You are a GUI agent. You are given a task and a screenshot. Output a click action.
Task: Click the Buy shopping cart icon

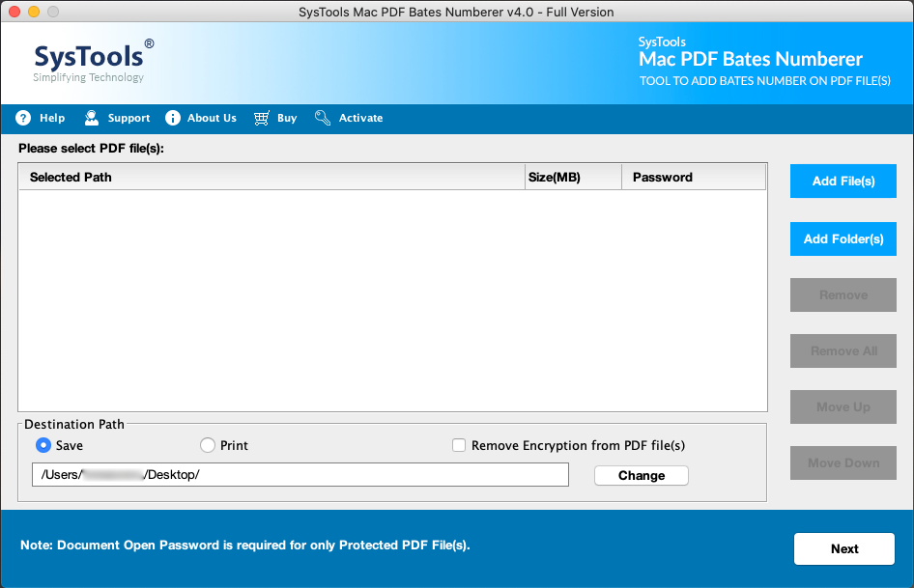(262, 118)
